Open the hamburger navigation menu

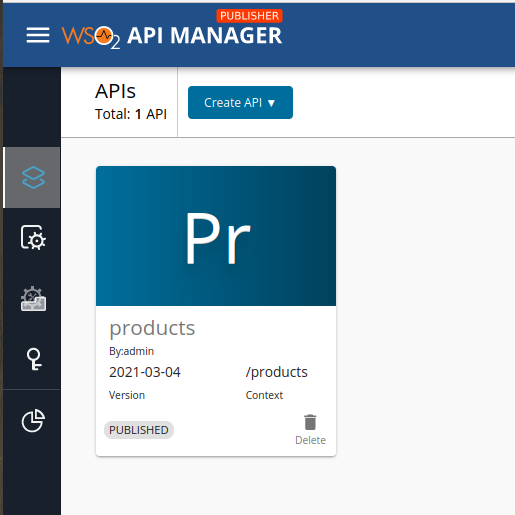pos(38,35)
